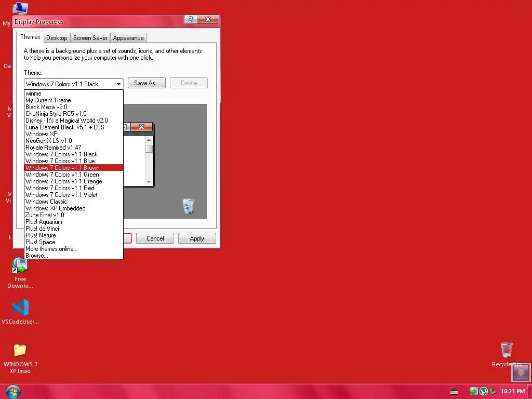Select the Plus! Nature theme
The image size is (532, 399).
(x=74, y=235)
